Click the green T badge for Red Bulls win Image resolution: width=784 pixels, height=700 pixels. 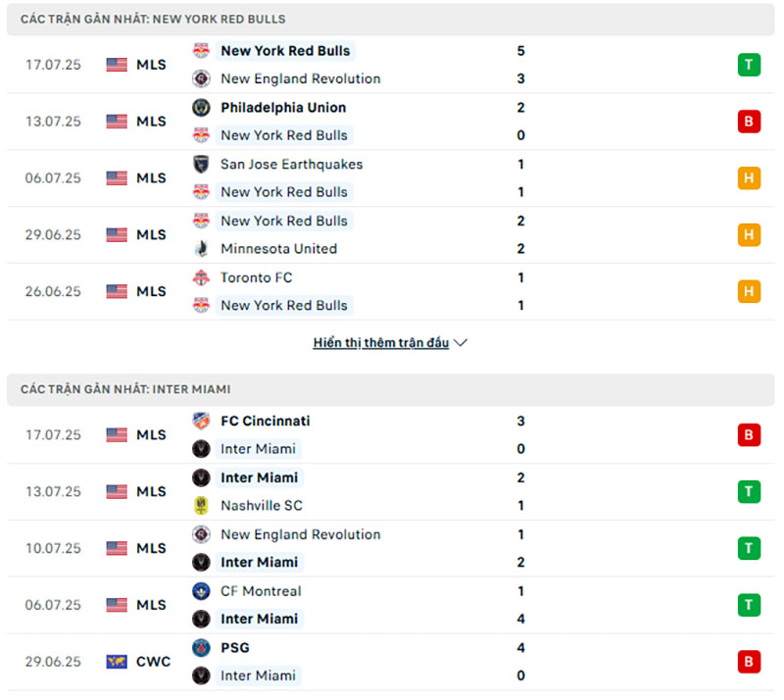[x=749, y=65]
